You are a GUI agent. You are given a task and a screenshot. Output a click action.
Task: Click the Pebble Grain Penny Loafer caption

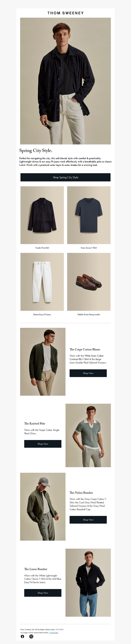[x=89, y=315]
